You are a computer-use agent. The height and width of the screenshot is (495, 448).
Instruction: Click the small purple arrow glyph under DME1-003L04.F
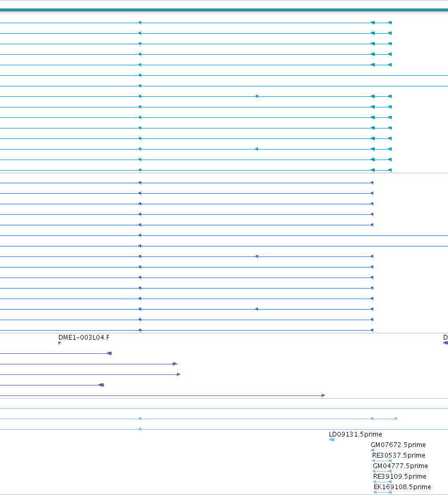pyautogui.click(x=59, y=343)
